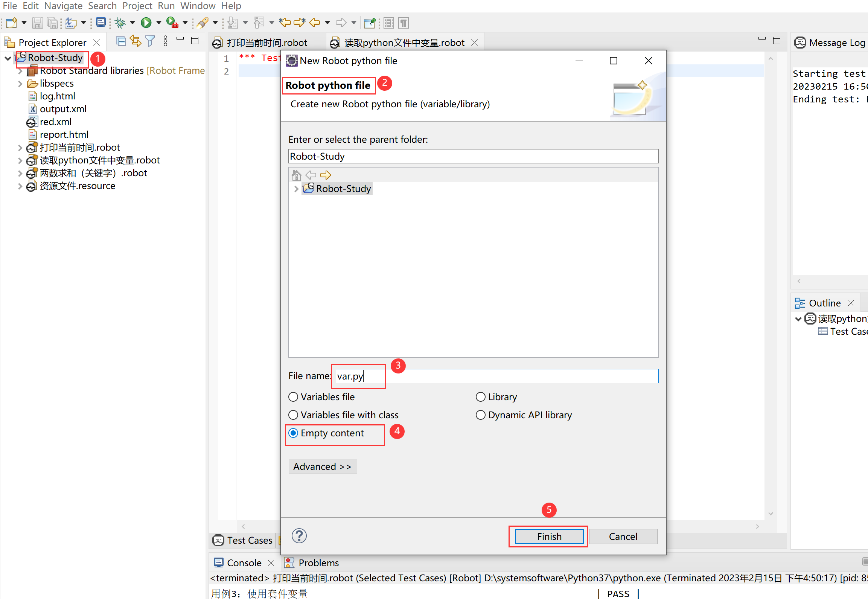Click the Finish button
The width and height of the screenshot is (868, 599).
tap(549, 536)
